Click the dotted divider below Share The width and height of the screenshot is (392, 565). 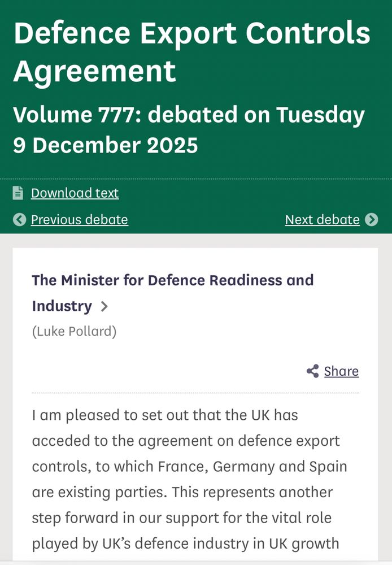point(195,392)
